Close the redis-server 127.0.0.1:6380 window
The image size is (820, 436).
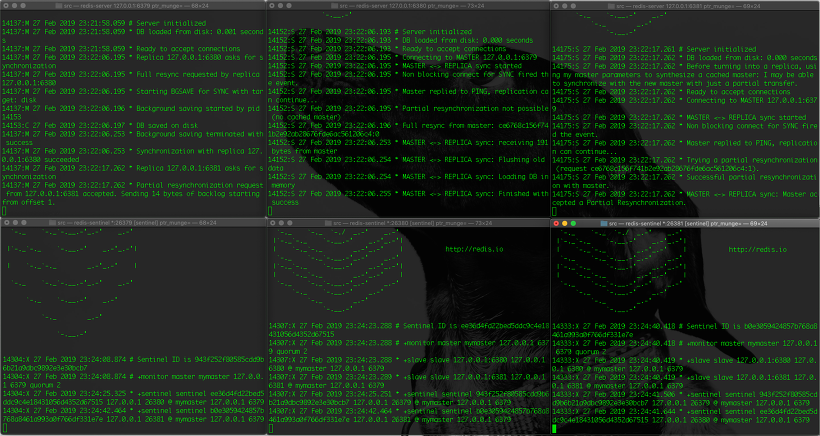272,5
